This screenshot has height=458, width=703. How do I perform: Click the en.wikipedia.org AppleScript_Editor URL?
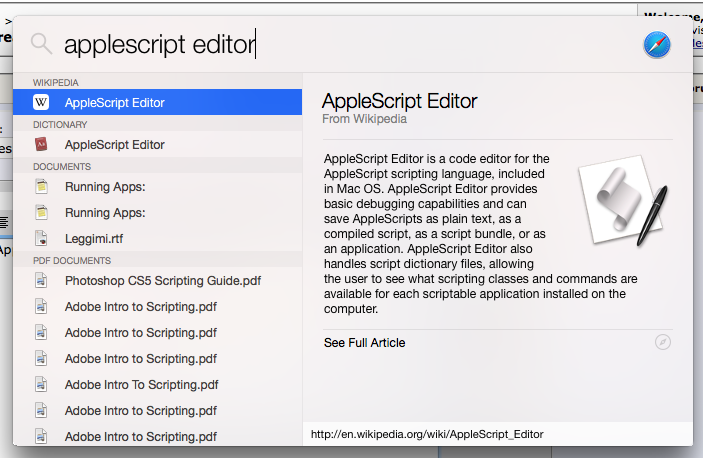(x=427, y=434)
